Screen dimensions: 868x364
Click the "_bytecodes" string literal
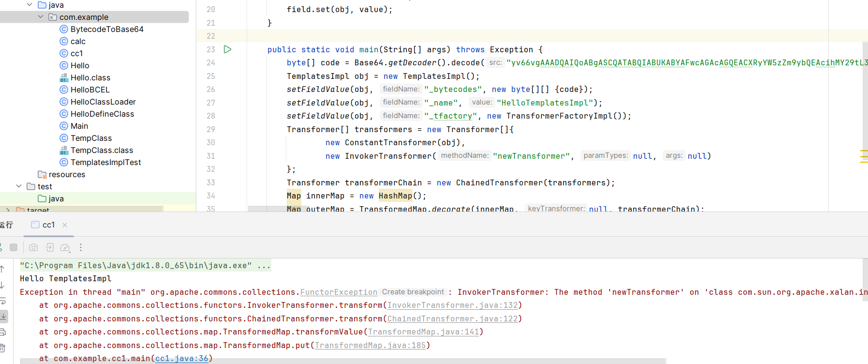coord(453,89)
